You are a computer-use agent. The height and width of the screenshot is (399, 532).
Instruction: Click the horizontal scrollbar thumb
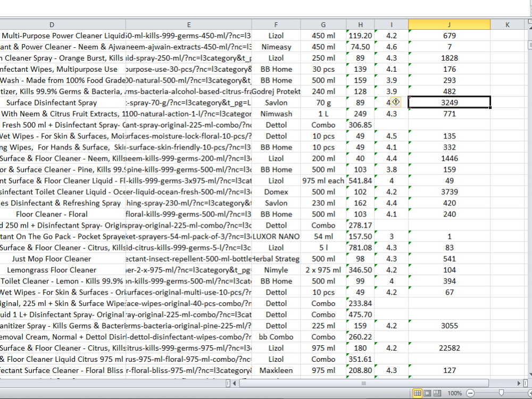(364, 384)
